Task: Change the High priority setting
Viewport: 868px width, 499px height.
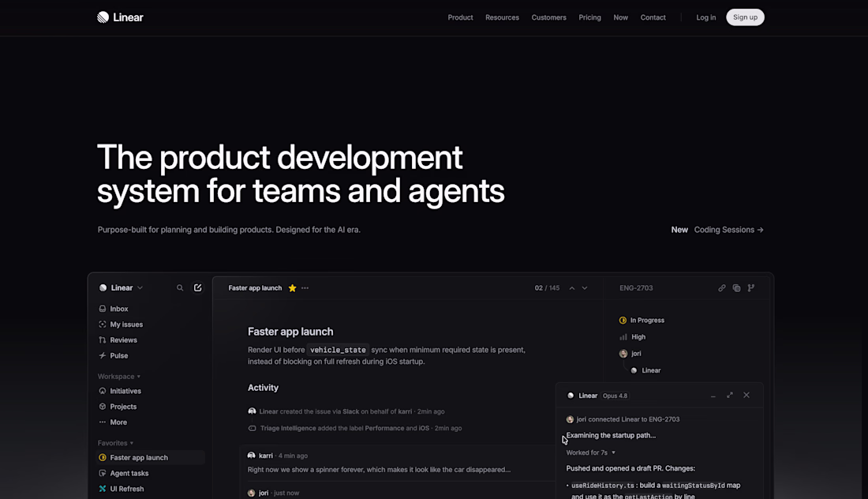Action: pos(632,336)
